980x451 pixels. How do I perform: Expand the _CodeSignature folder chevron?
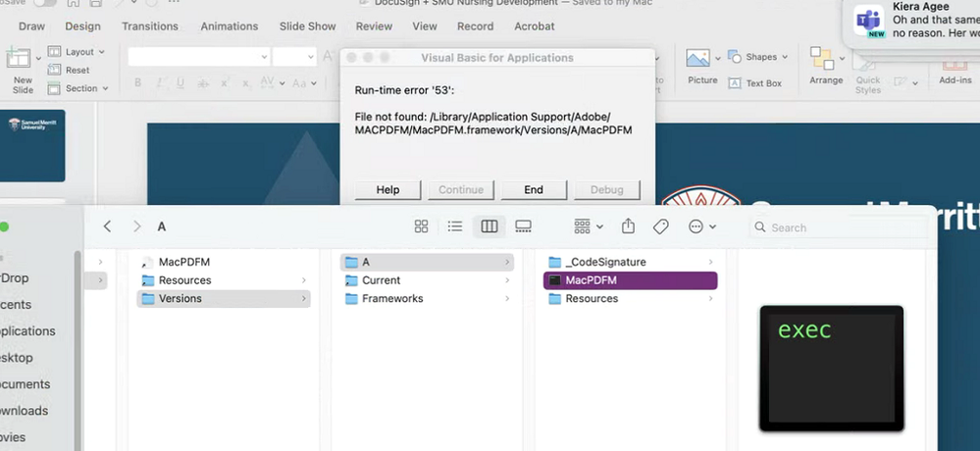click(710, 262)
